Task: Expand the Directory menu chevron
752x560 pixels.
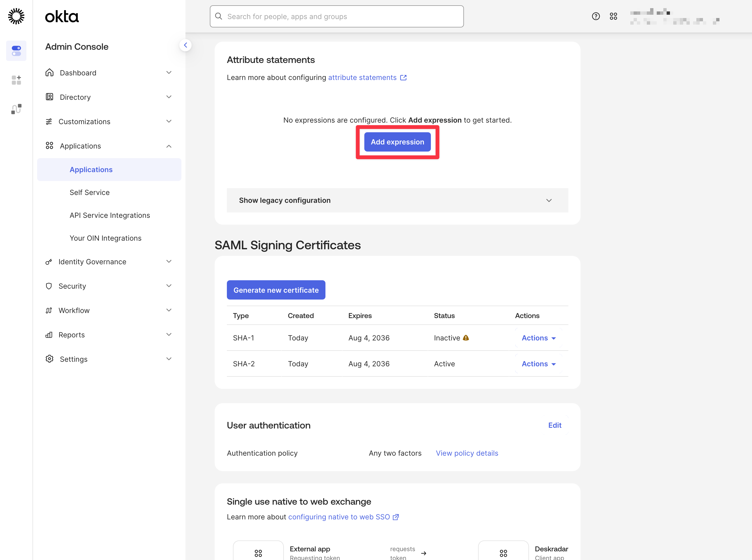Action: 169,97
